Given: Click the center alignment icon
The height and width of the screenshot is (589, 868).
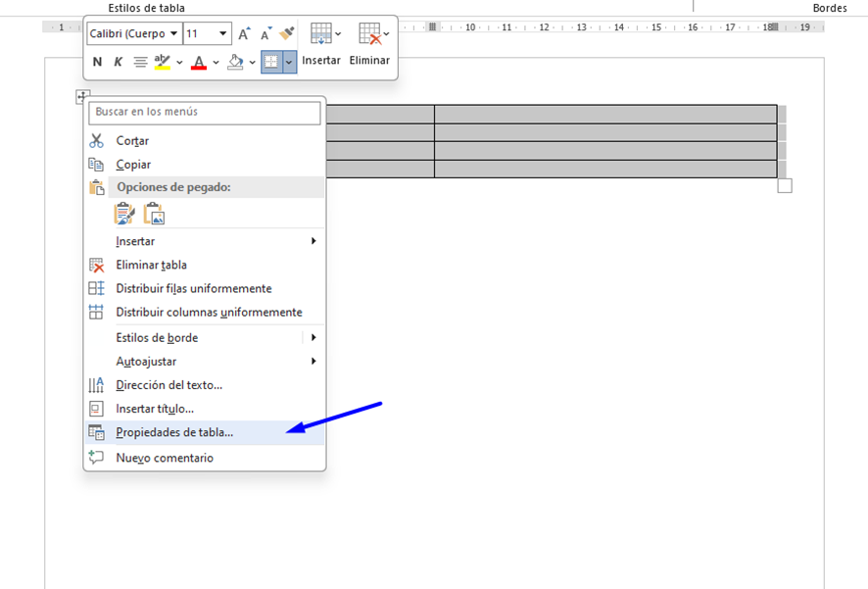Looking at the screenshot, I should 140,62.
